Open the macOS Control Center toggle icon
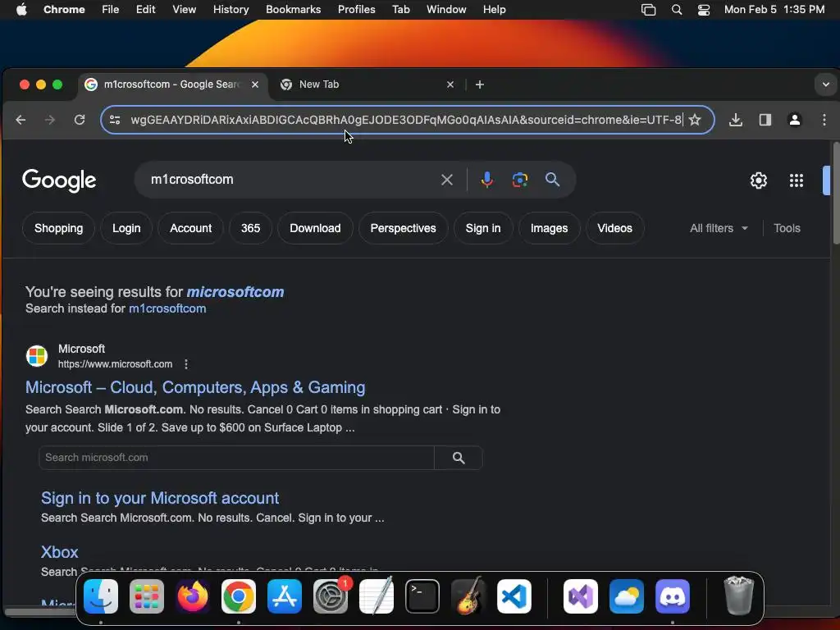This screenshot has width=840, height=630. 703,10
